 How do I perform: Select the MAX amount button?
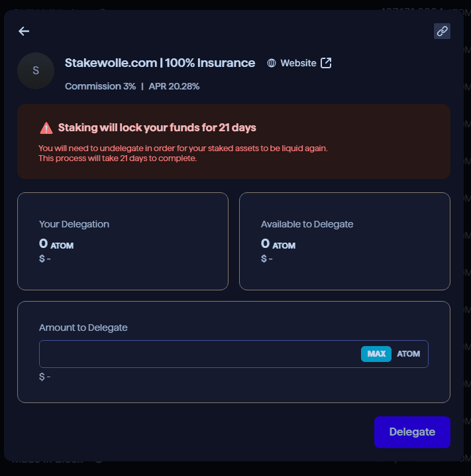376,354
